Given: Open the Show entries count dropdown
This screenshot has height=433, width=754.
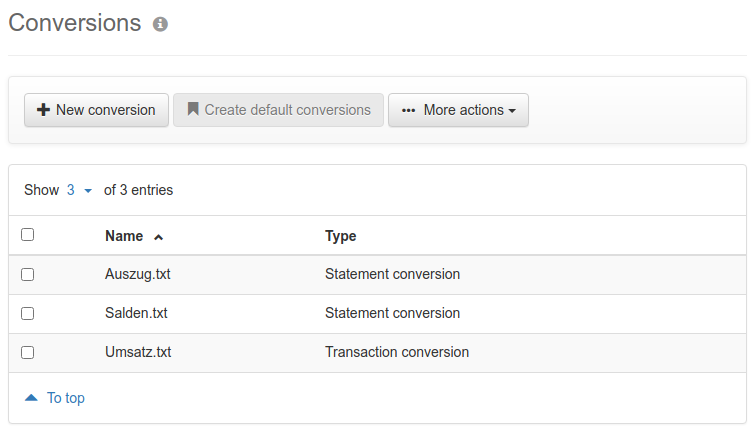Looking at the screenshot, I should 79,190.
